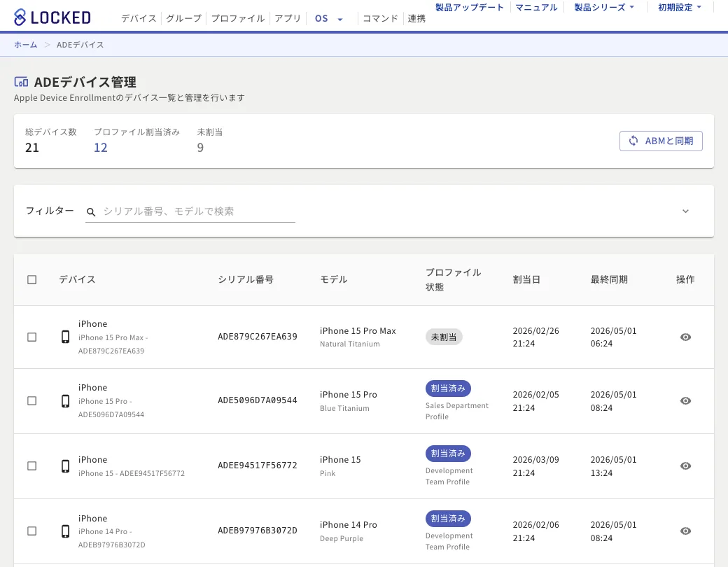Open the OS dropdown menu

click(x=329, y=19)
